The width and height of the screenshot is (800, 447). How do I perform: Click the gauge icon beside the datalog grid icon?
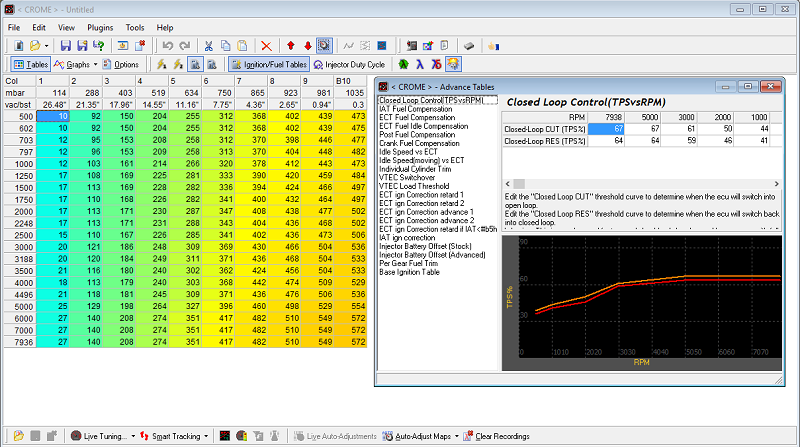(242, 436)
